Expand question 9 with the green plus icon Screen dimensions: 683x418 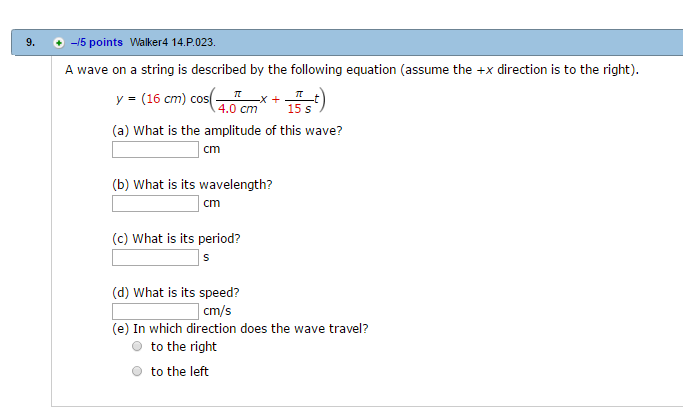[59, 43]
